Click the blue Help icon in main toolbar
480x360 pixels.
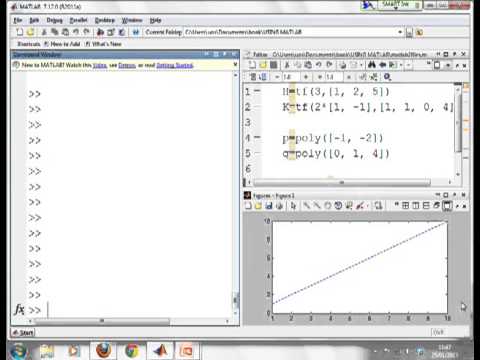(x=136, y=32)
